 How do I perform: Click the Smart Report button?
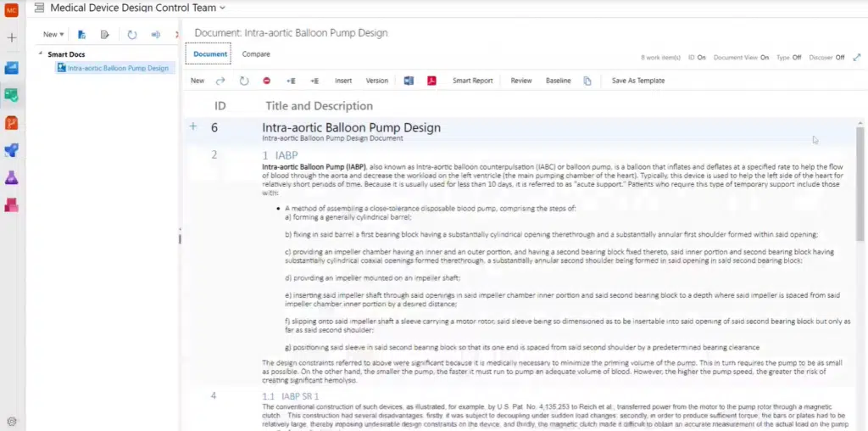pyautogui.click(x=472, y=81)
